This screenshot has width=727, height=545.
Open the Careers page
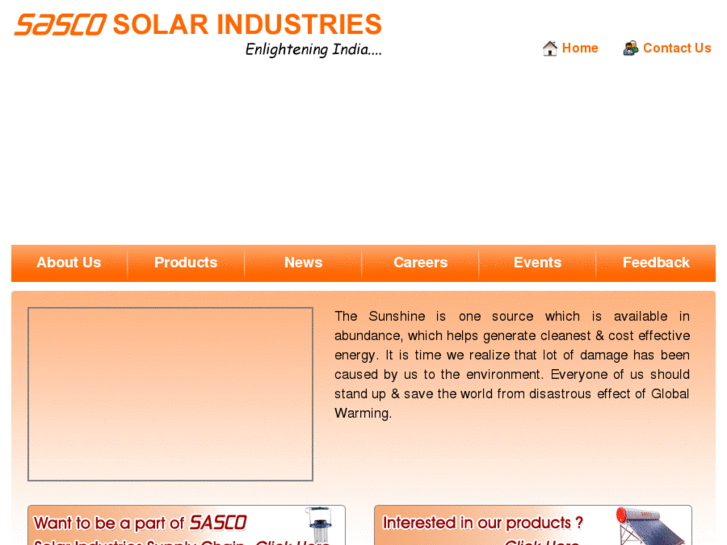pyautogui.click(x=421, y=263)
